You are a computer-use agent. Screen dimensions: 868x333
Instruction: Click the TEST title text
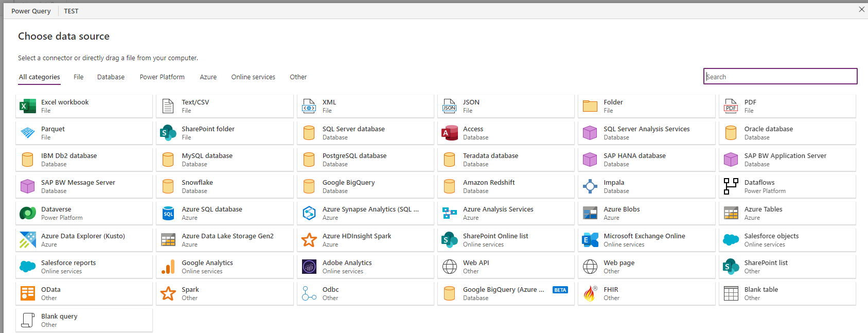point(71,11)
